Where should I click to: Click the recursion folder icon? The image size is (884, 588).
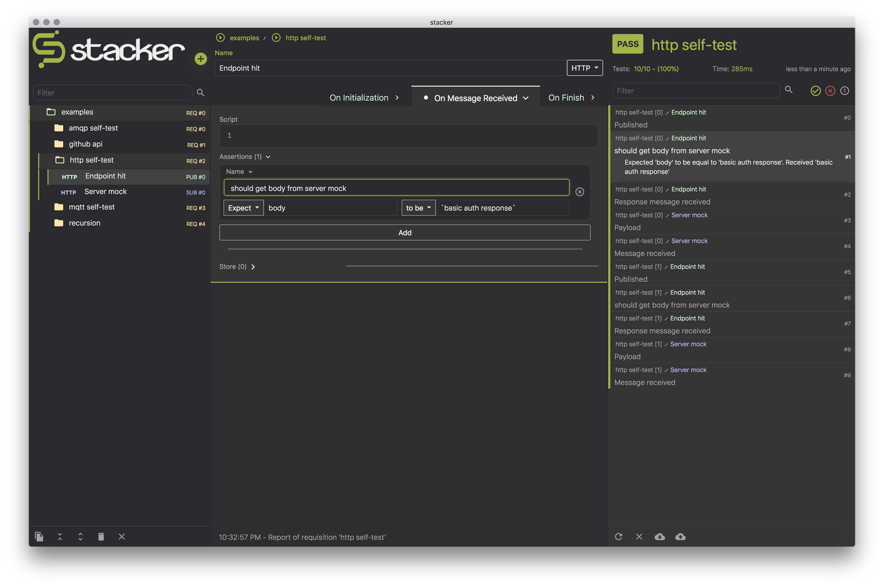pos(59,223)
